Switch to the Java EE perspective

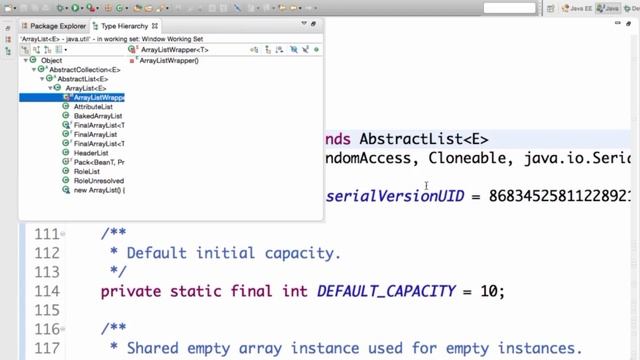pyautogui.click(x=577, y=8)
